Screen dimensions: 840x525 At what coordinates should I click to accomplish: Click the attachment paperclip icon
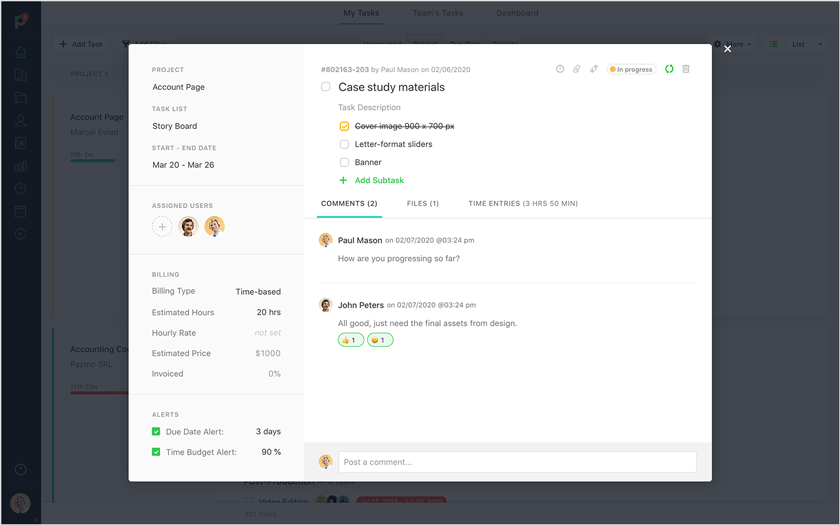click(577, 69)
